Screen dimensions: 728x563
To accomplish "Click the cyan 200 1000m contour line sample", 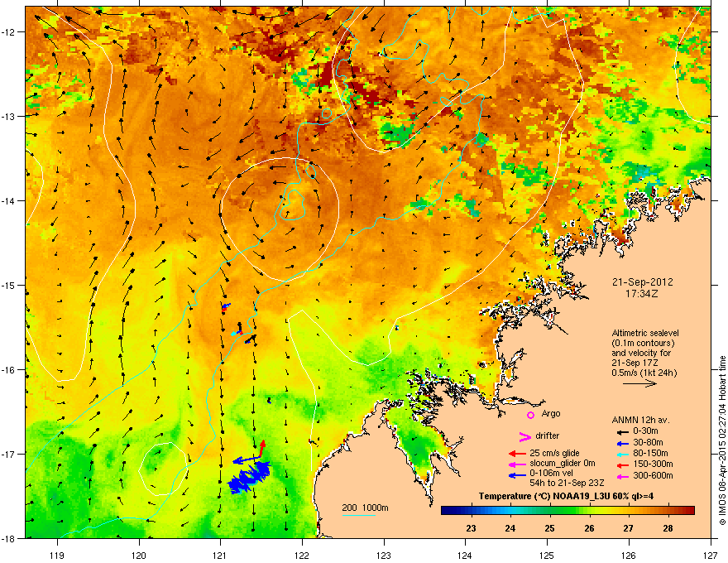I will point(359,516).
